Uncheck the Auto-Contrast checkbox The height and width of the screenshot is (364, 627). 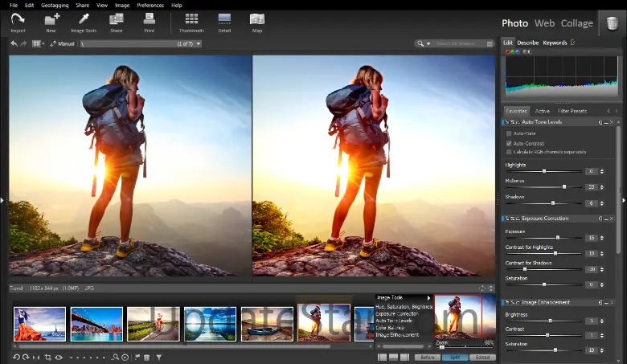coord(509,142)
